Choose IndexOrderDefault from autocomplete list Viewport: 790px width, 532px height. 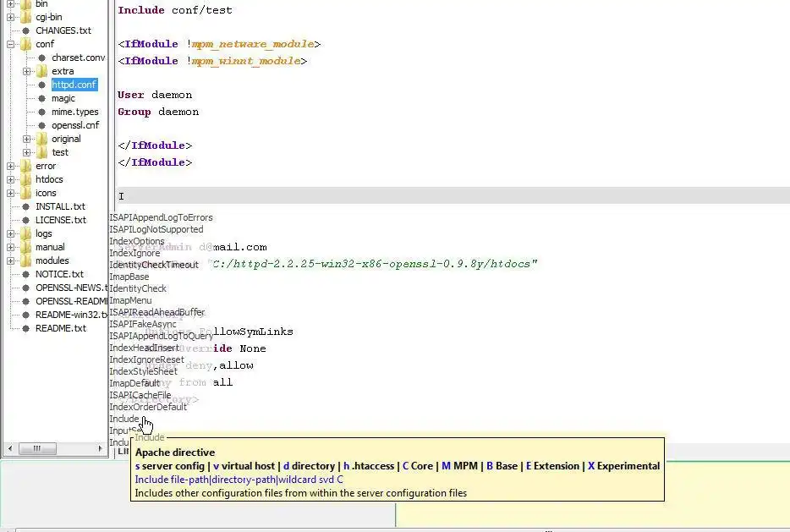click(x=148, y=407)
